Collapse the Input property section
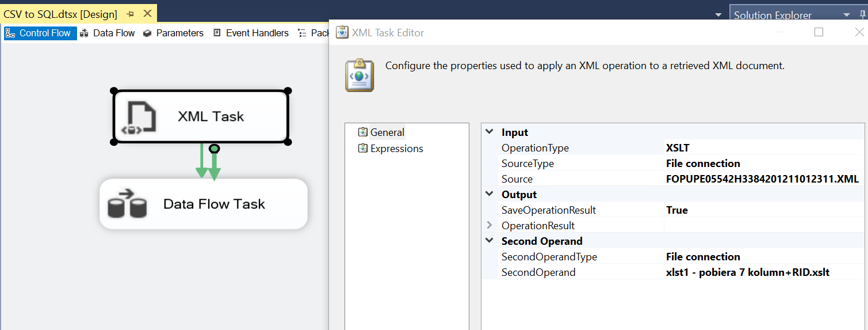 click(490, 132)
